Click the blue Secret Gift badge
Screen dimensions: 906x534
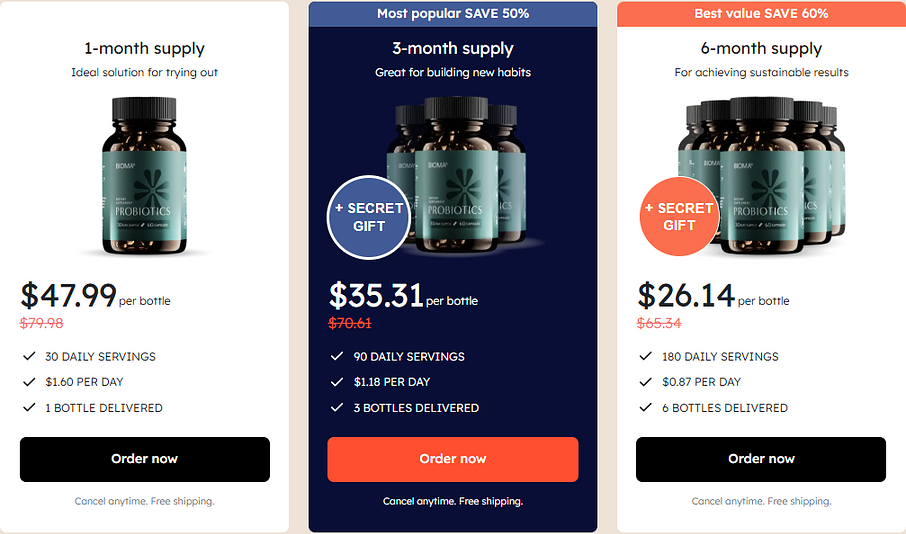368,217
